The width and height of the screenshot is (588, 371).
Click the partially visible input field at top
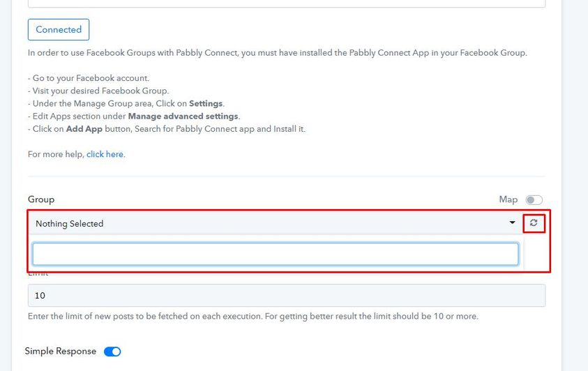click(287, 3)
